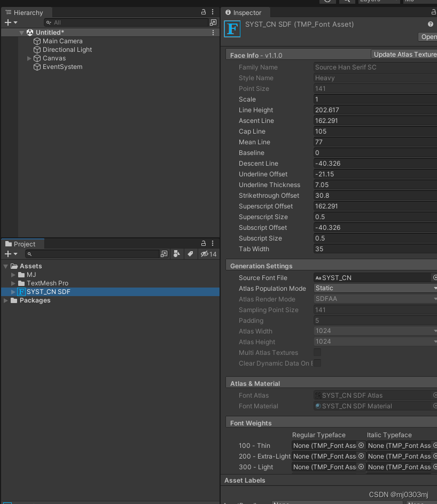
Task: Click the Hierarchy tab
Action: point(27,12)
